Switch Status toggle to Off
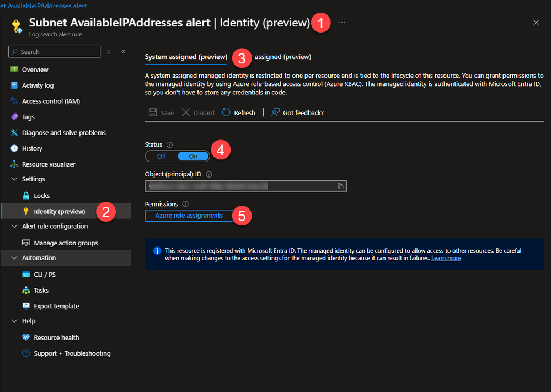 click(x=162, y=157)
